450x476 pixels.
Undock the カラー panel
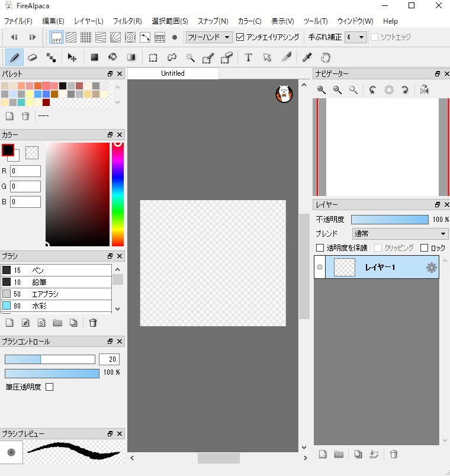[110, 134]
